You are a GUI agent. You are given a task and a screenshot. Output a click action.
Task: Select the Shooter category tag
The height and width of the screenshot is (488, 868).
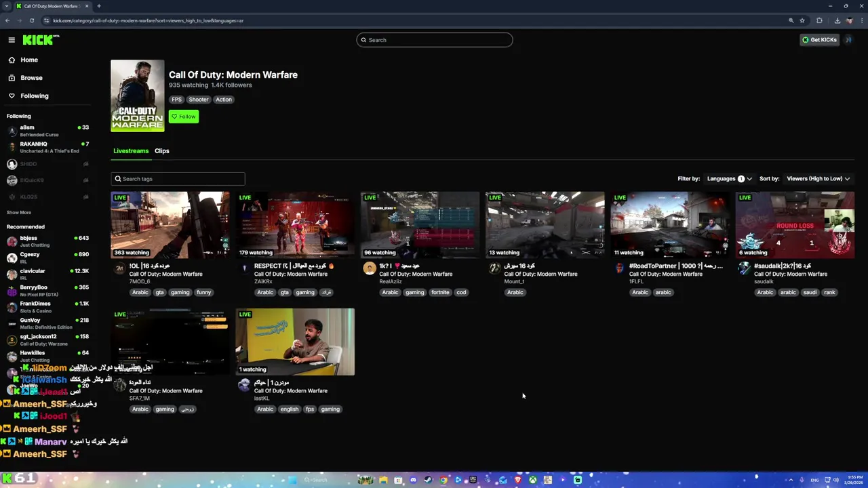point(199,100)
